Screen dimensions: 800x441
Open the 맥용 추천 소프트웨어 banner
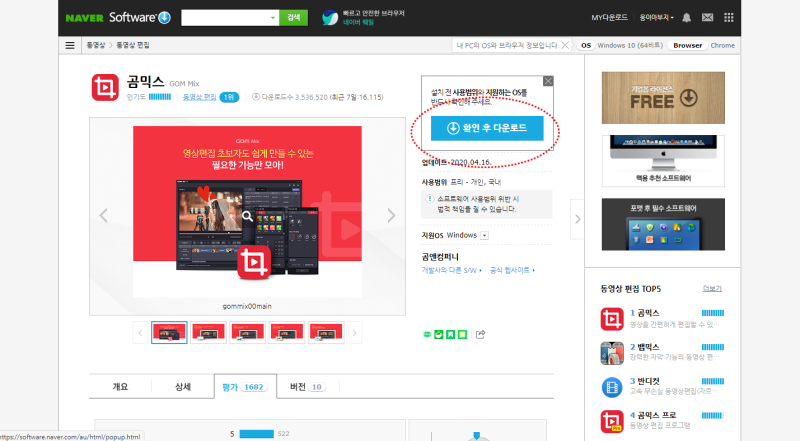663,161
